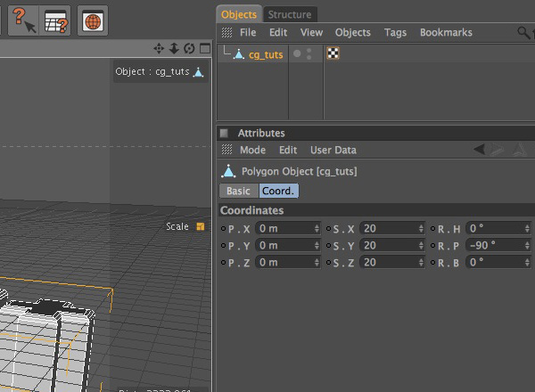Click the viewport zoom arrows icon
This screenshot has height=392, width=535.
pos(174,48)
